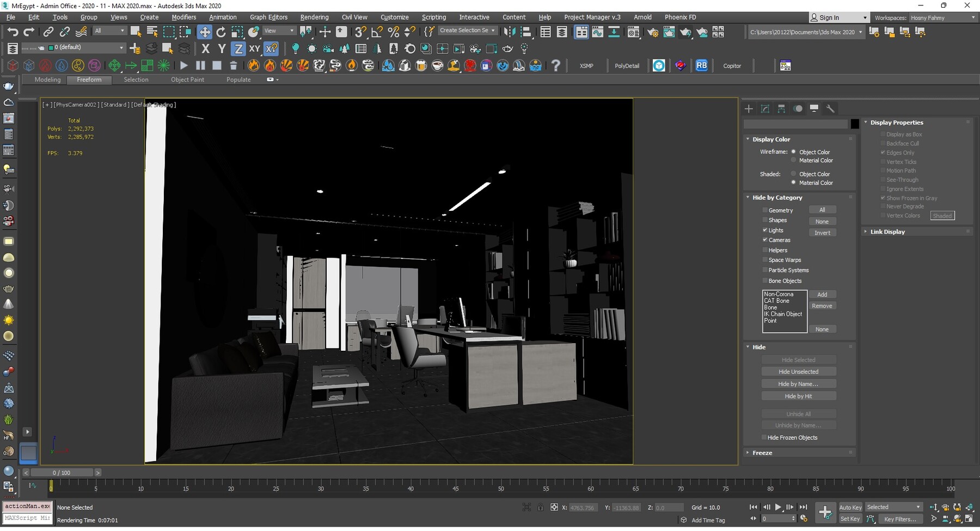Select the Select and Move tool
The image size is (980, 531).
tap(205, 32)
